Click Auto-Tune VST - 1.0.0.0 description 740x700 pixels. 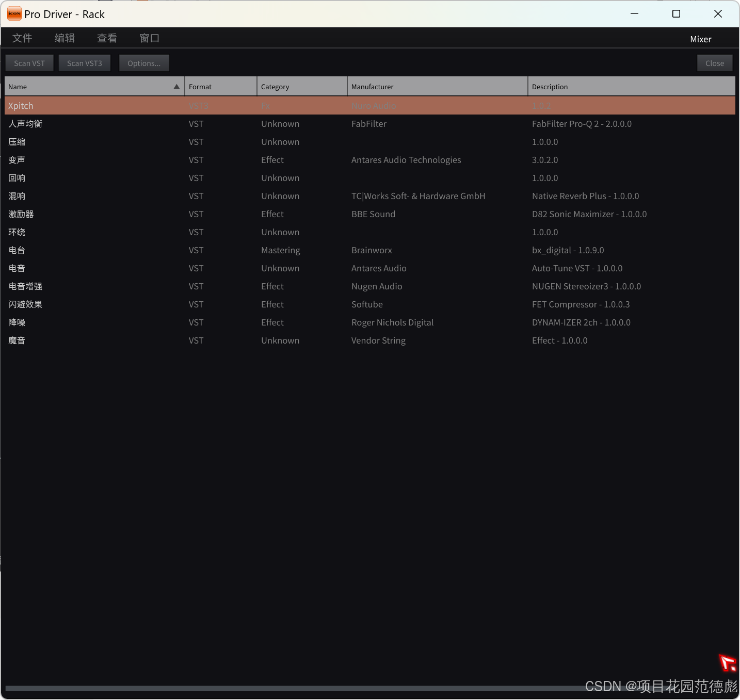577,268
